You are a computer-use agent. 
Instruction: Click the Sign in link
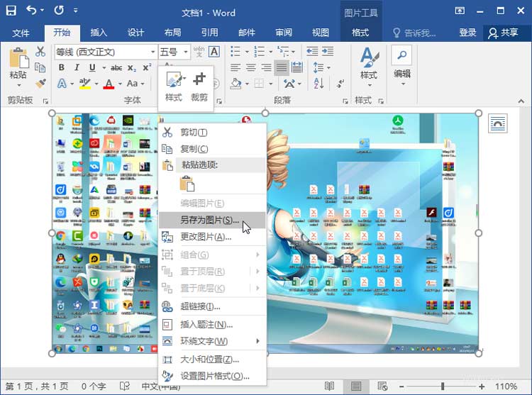tap(467, 33)
